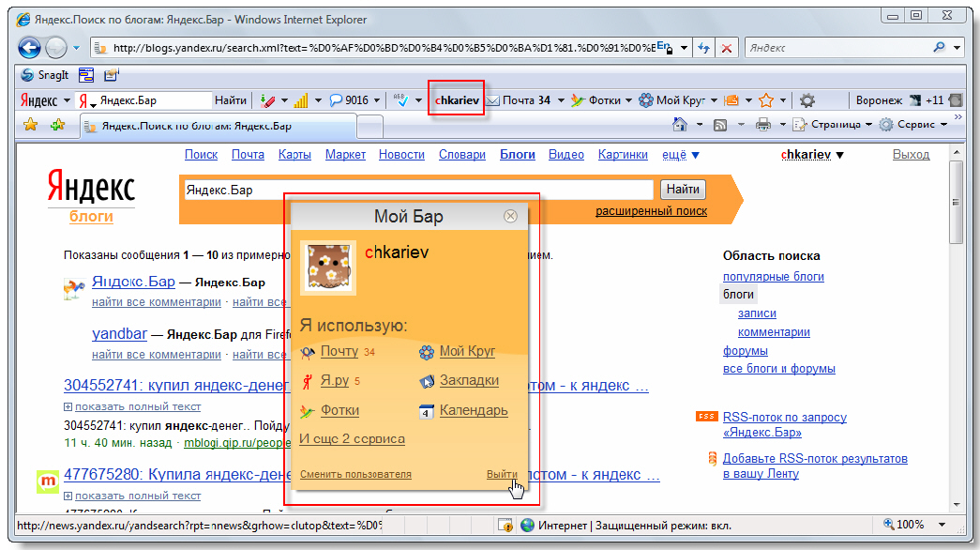Click the orange cards icon after Мой Круг
980x550 pixels.
click(x=731, y=100)
